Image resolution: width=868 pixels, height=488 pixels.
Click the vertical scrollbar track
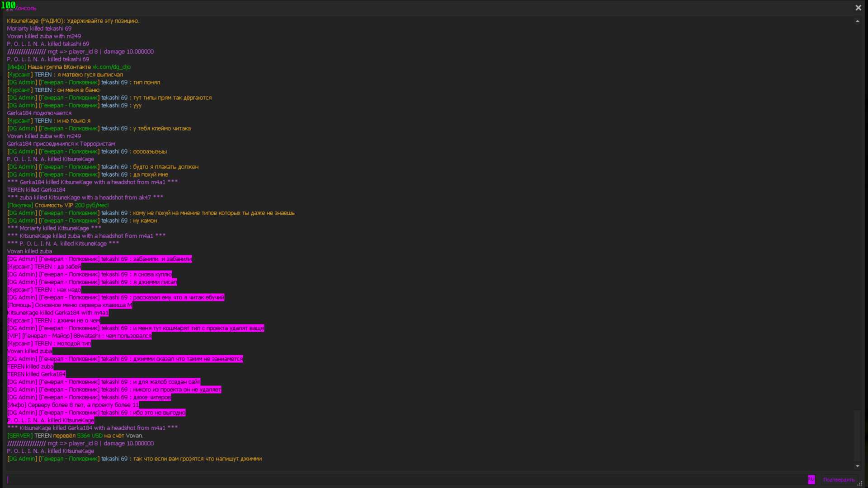[857, 226]
